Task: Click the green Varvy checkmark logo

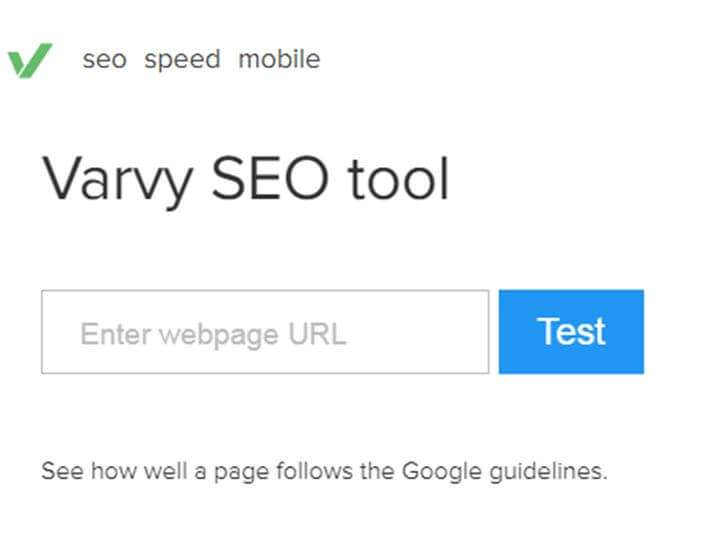Action: coord(28,62)
